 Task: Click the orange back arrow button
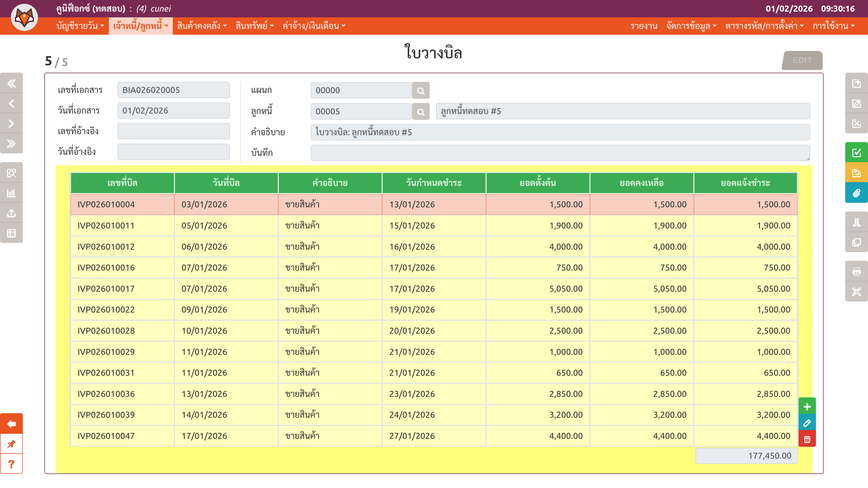(x=11, y=424)
